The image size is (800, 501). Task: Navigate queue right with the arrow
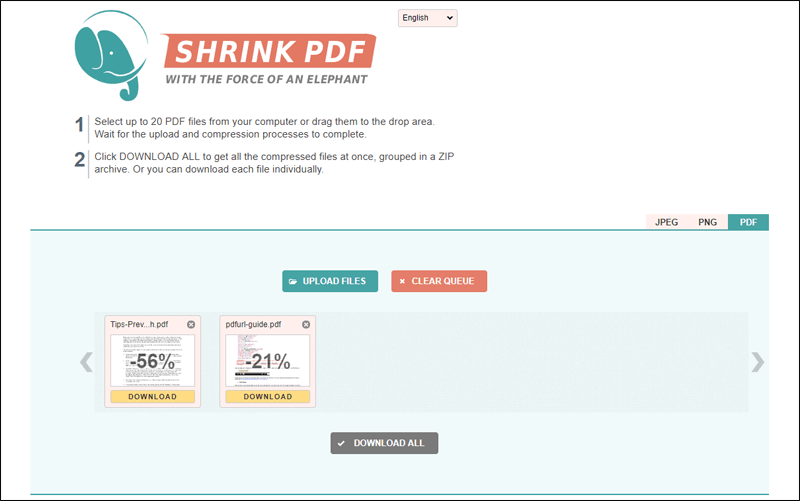[x=758, y=362]
